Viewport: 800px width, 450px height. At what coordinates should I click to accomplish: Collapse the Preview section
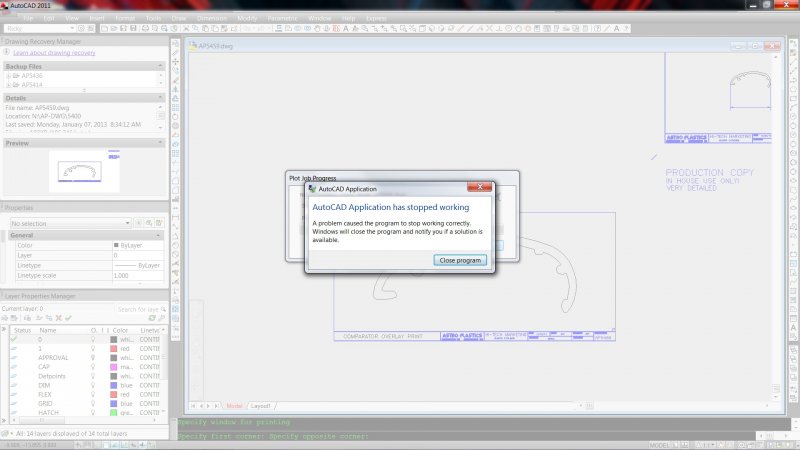click(x=160, y=143)
